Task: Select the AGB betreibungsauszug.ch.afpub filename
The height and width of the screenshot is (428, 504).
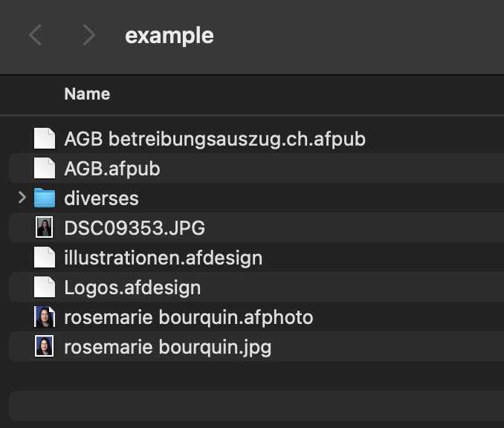Action: coord(215,139)
